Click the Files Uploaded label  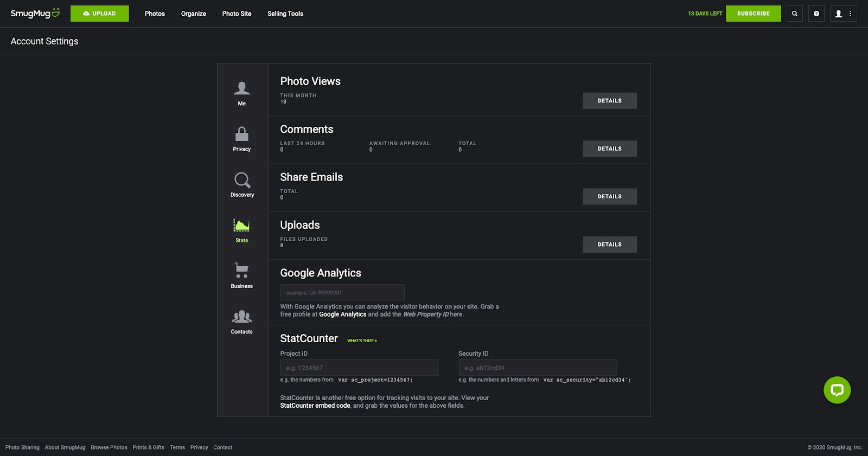tap(304, 239)
